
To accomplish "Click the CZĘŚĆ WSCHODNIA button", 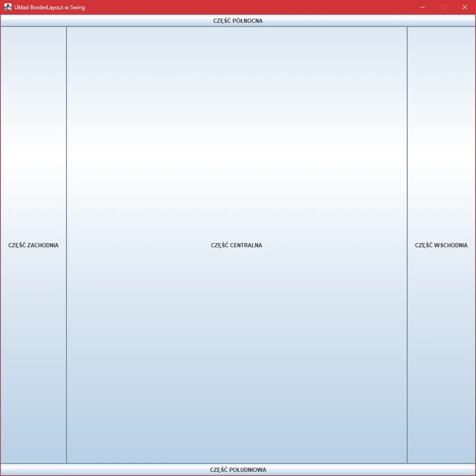I will click(x=441, y=245).
